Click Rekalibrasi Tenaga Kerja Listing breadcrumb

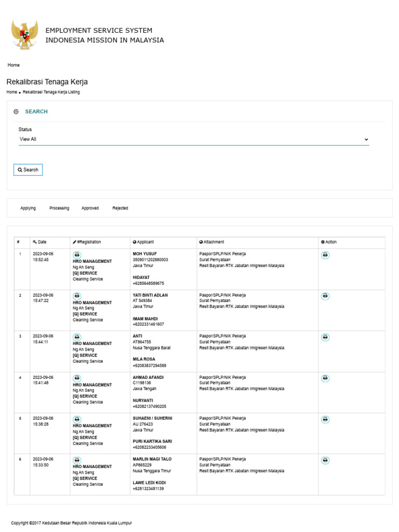pyautogui.click(x=51, y=92)
